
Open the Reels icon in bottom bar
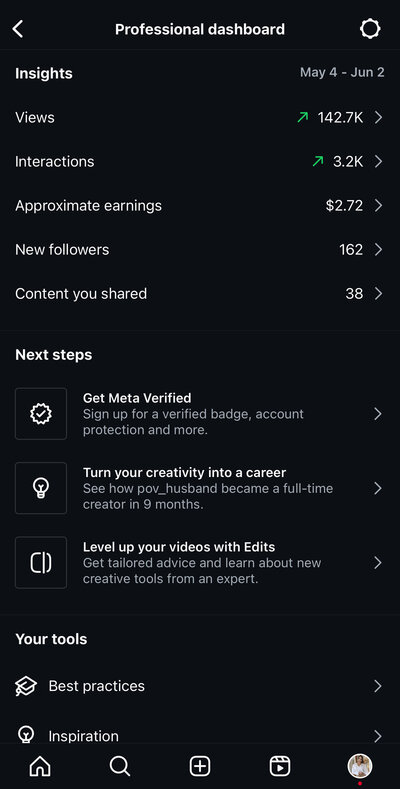point(280,766)
